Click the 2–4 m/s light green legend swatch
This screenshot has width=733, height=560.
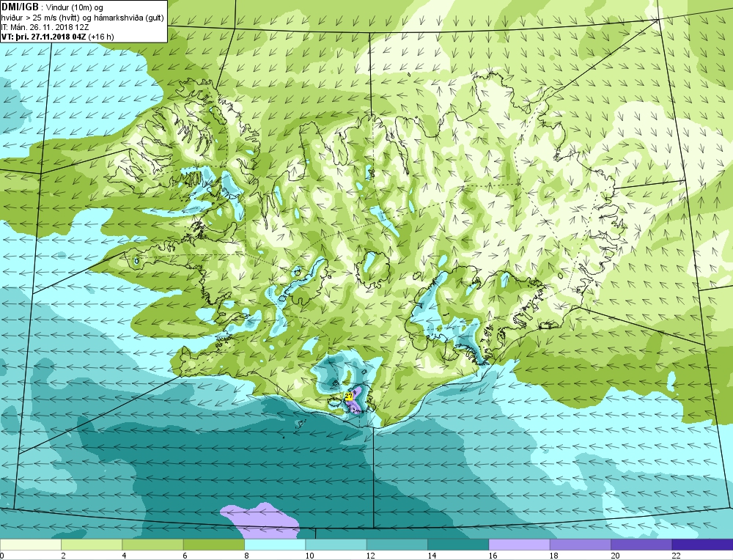92,545
